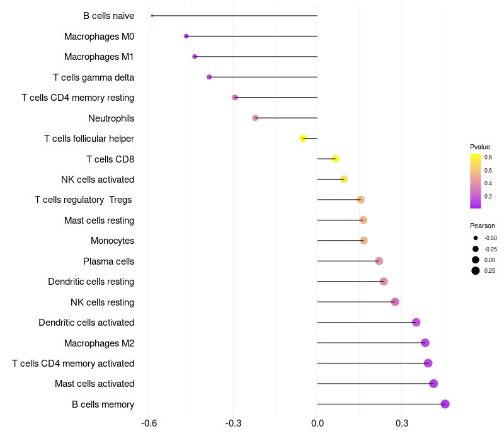This screenshot has width=504, height=441.
Task: Click the 0.0 x-axis tick label
Action: [x=318, y=422]
